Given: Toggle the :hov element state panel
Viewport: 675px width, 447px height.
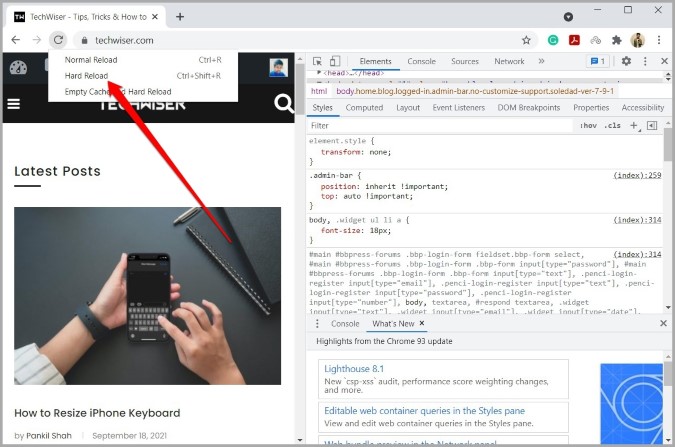Looking at the screenshot, I should pos(588,125).
